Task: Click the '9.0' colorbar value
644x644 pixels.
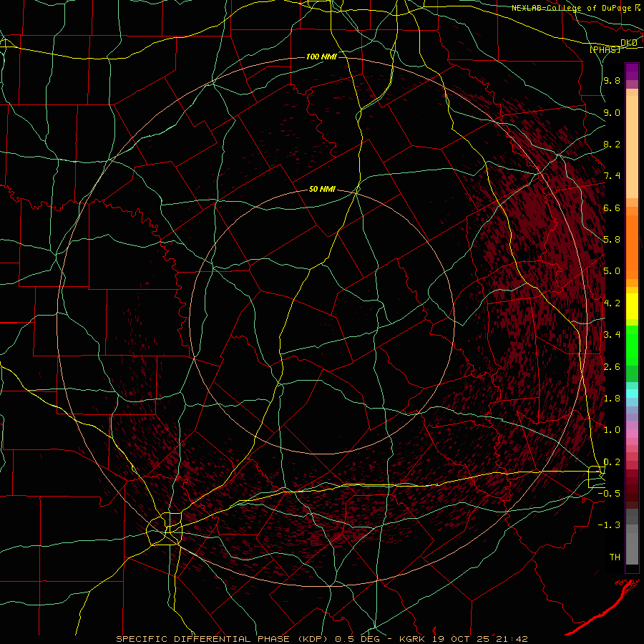Action: coord(612,112)
